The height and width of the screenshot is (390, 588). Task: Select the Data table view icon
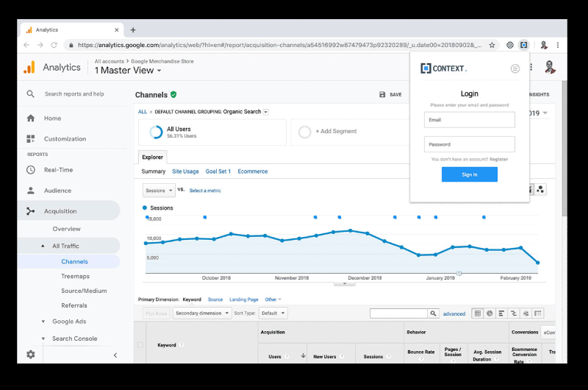(477, 313)
